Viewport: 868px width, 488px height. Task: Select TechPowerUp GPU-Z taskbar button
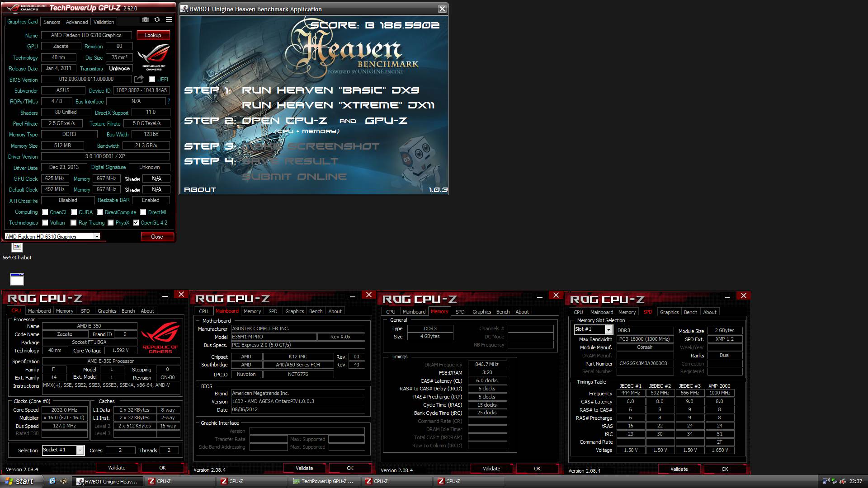click(324, 482)
